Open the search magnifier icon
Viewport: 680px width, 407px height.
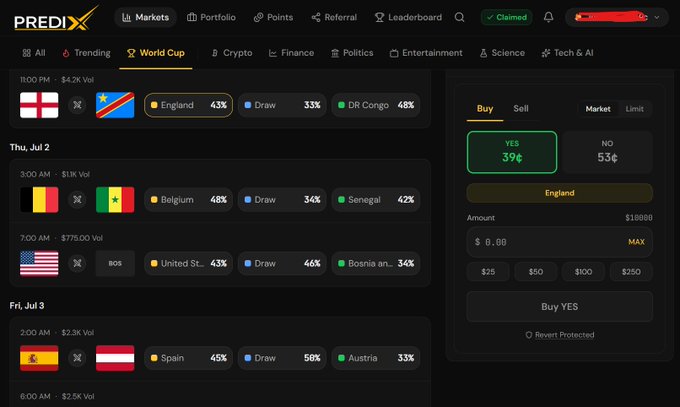tap(459, 17)
